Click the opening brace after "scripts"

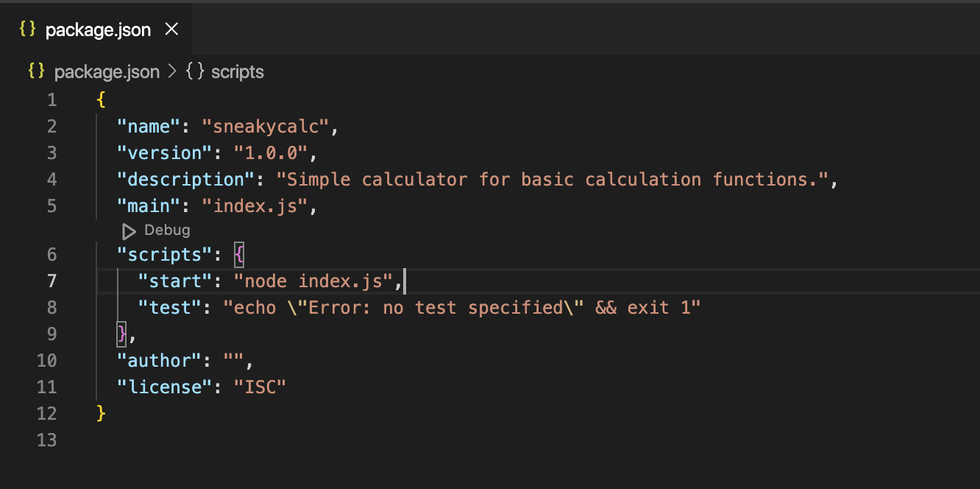tap(239, 255)
